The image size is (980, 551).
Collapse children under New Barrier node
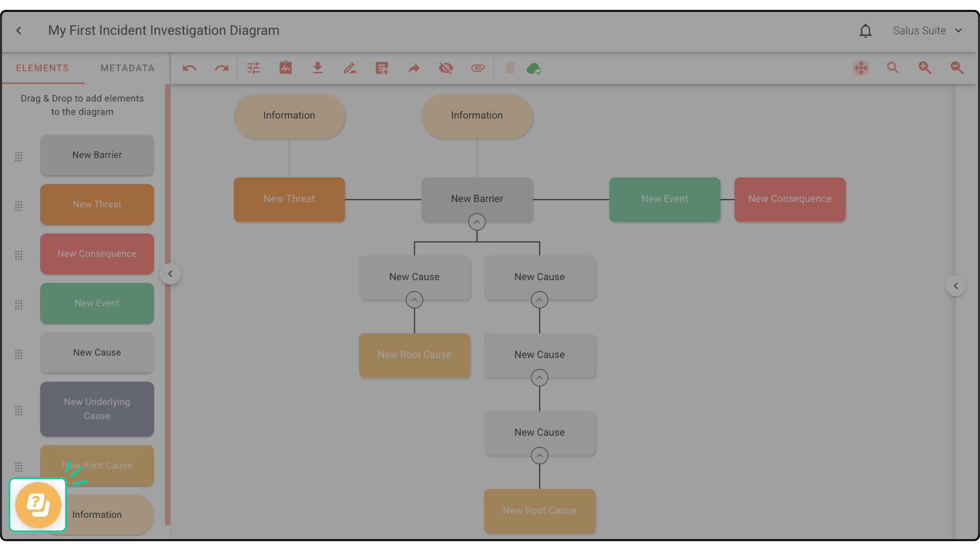click(477, 222)
